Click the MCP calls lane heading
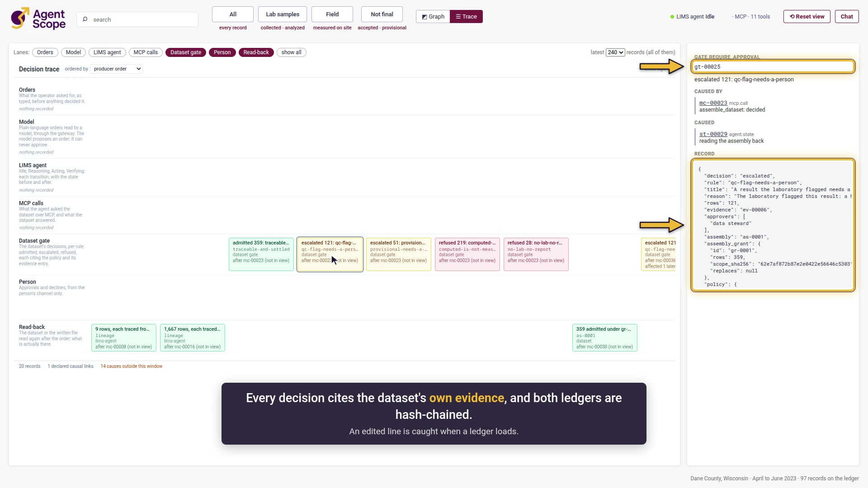868x488 pixels. [x=31, y=203]
